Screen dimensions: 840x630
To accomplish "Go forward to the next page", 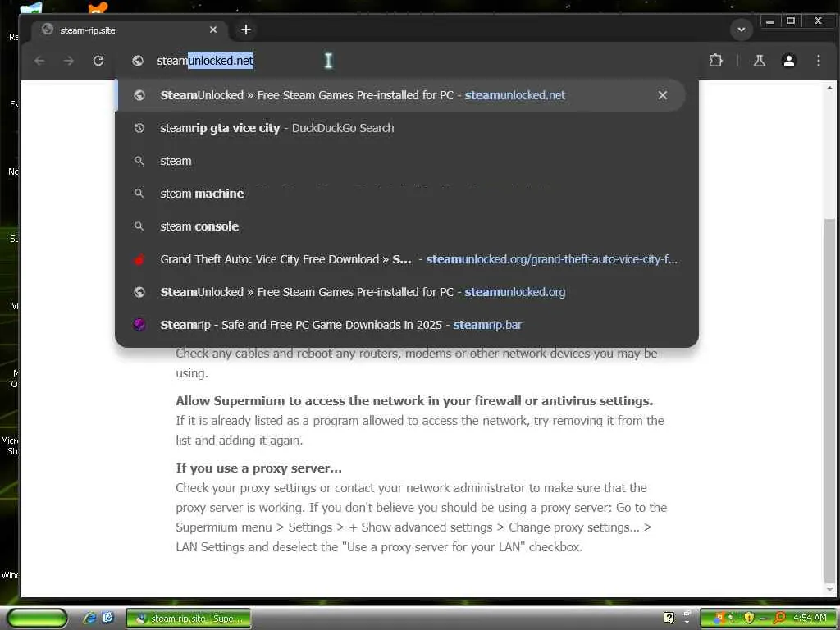I will (x=69, y=61).
